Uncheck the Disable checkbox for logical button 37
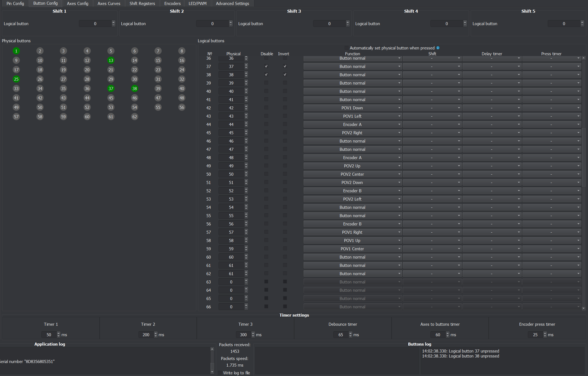 [x=266, y=66]
